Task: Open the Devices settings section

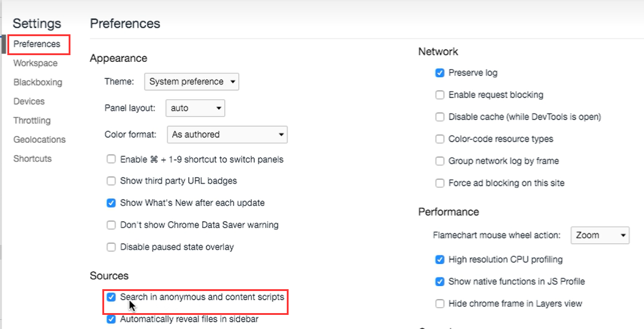Action: tap(29, 101)
